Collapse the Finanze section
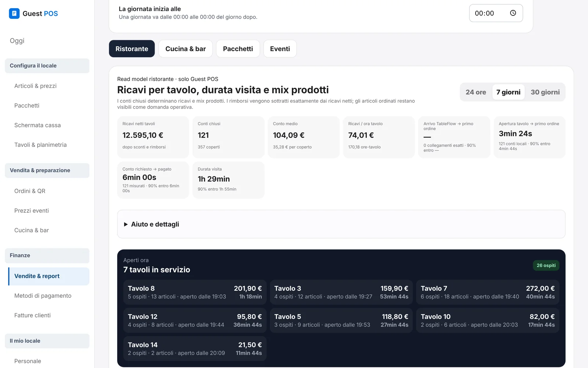 tap(47, 255)
